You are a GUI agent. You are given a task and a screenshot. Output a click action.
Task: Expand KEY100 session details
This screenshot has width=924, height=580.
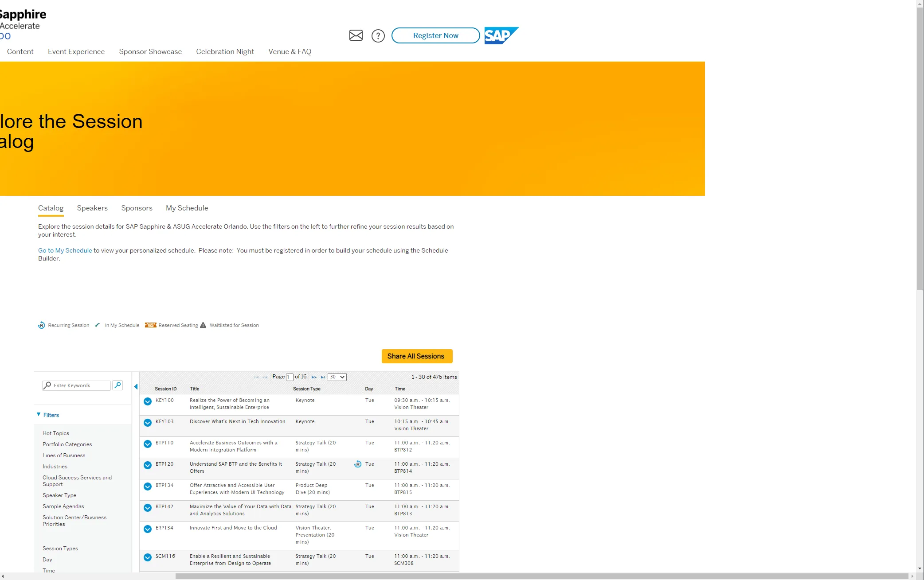point(148,401)
